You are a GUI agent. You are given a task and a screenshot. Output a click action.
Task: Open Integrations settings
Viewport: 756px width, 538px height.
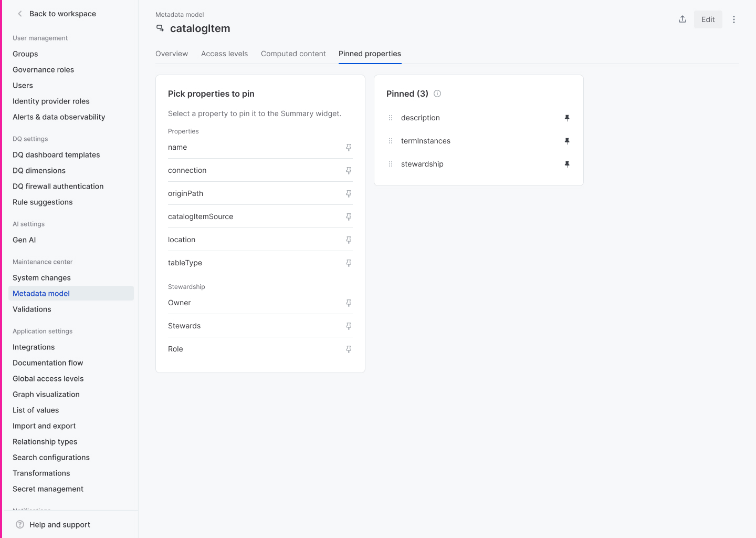(x=34, y=347)
